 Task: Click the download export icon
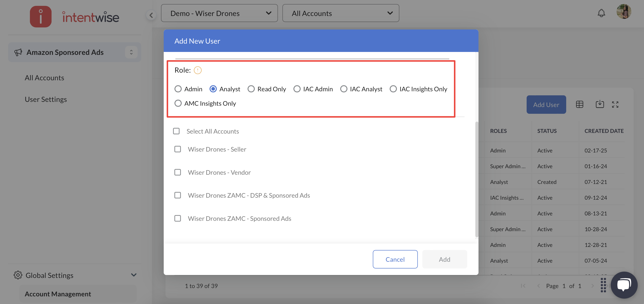coord(599,104)
